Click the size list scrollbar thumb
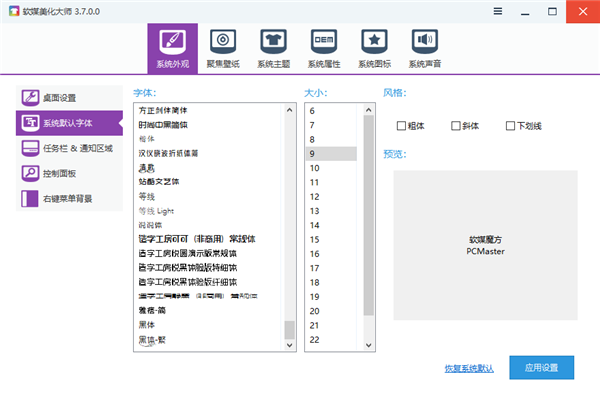Screen dimensions: 600x395 pyautogui.click(x=368, y=215)
